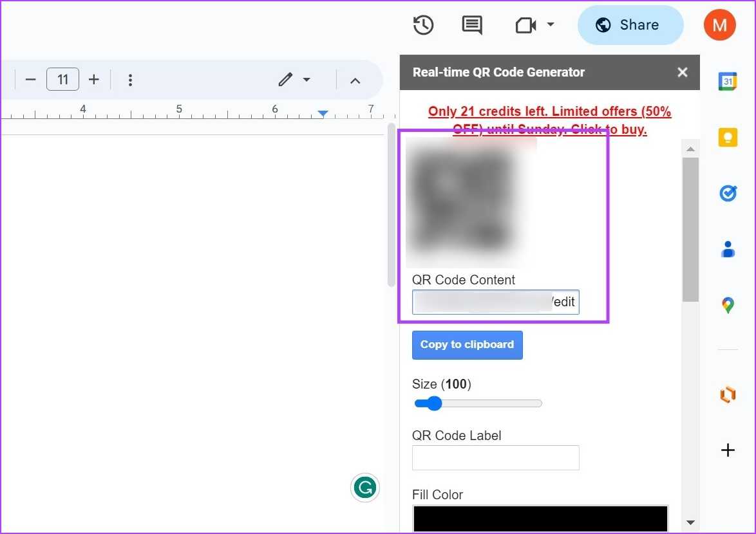Open Google Calendar in side panel
Viewport: 756px width, 534px height.
[x=728, y=82]
